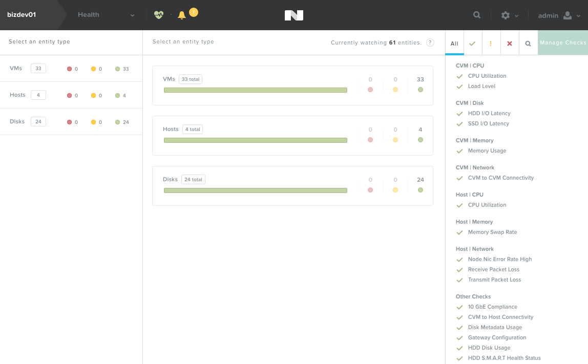Select the VMs entity row in sidebar
Viewport: 588px width, 364px height.
(x=71, y=69)
